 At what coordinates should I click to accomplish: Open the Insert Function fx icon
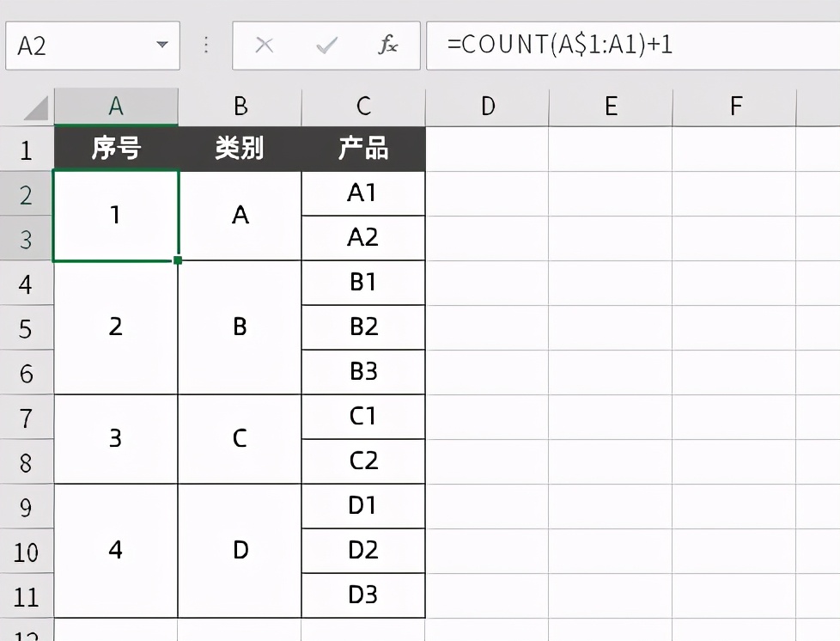point(388,45)
